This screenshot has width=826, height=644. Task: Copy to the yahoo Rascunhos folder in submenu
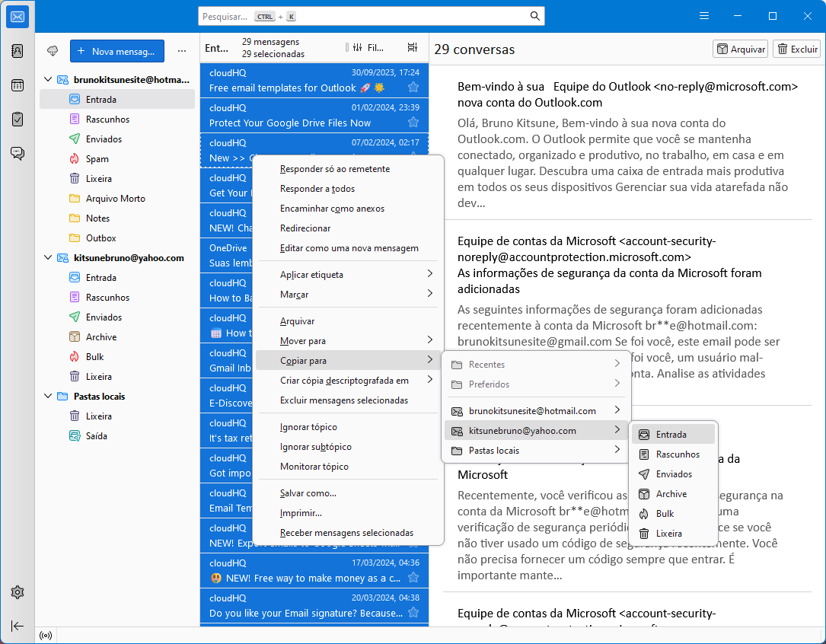click(673, 454)
